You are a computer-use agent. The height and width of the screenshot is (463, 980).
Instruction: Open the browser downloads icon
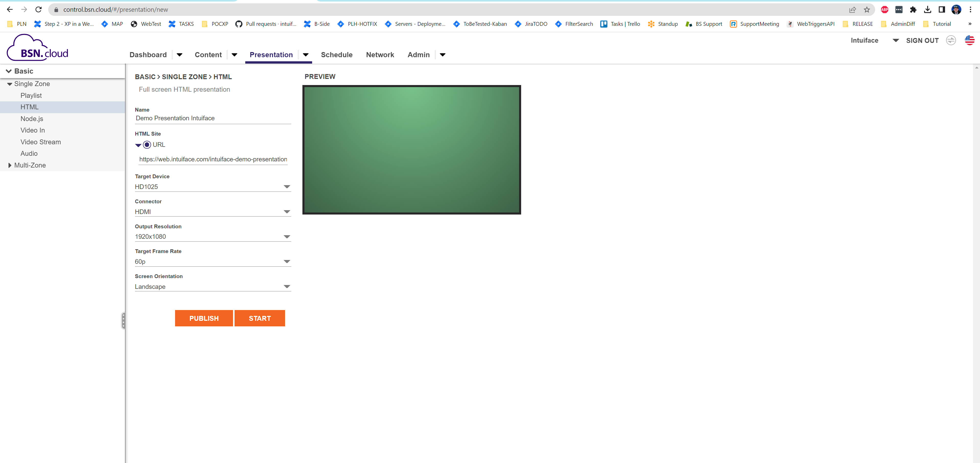(927, 9)
